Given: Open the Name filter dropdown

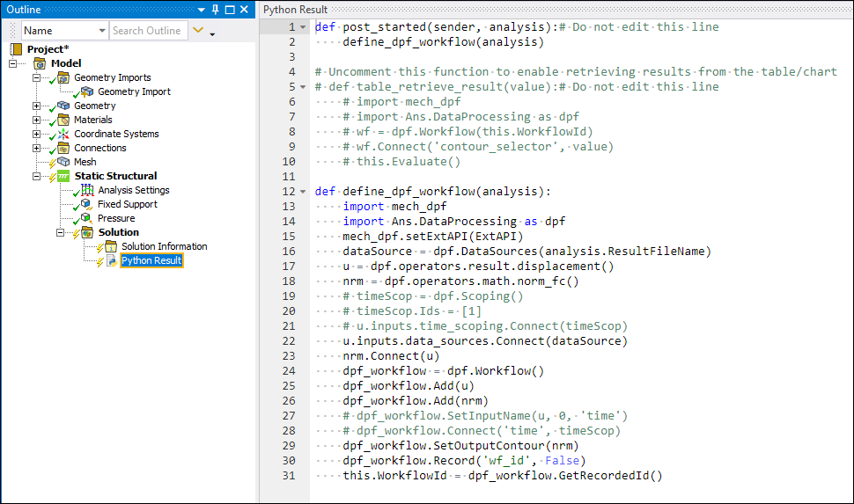Looking at the screenshot, I should [x=102, y=31].
